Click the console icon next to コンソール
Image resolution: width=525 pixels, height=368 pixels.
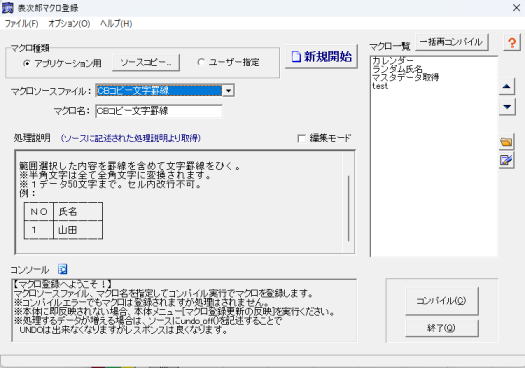click(x=62, y=269)
